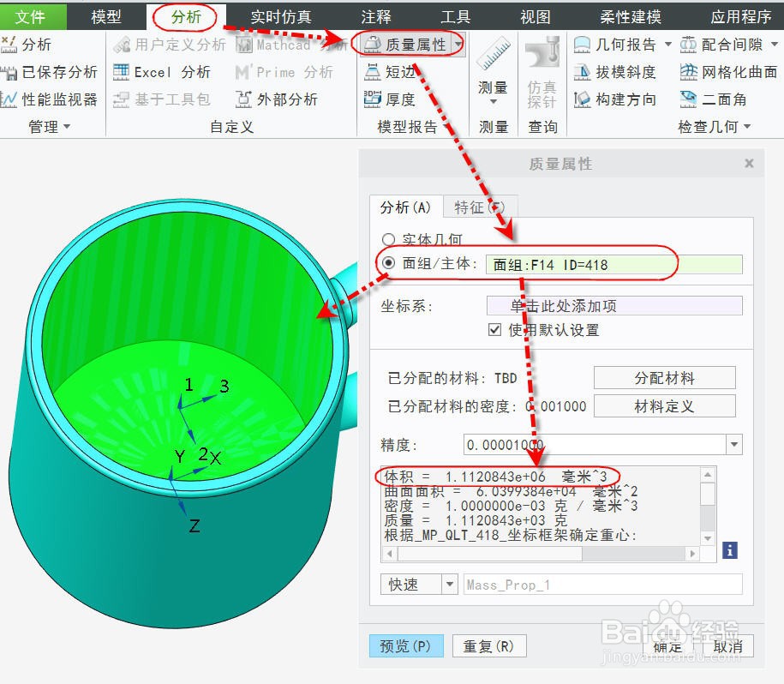This screenshot has height=684, width=784.
Task: Toggle the 使用默认设置 checkbox
Action: 494,330
